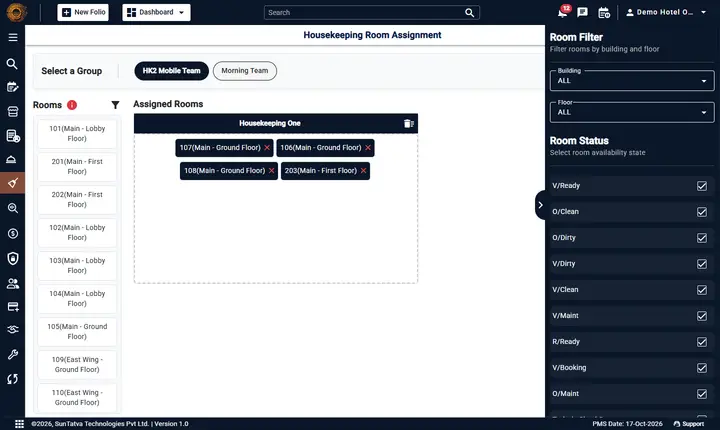Select room 201 Main First Floor
The image size is (720, 430).
(x=77, y=167)
